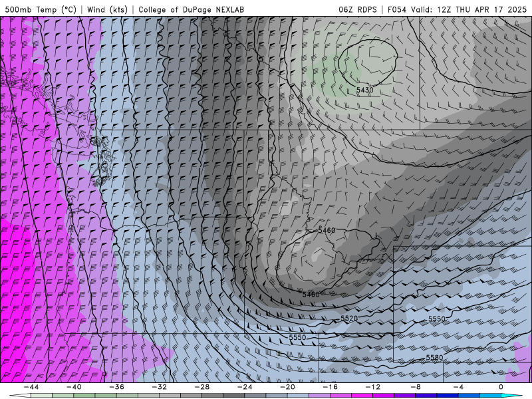Image resolution: width=532 pixels, height=399 pixels.
Task: Click the "12Z THU APR 17 2025" valid time
Action: [x=481, y=9]
